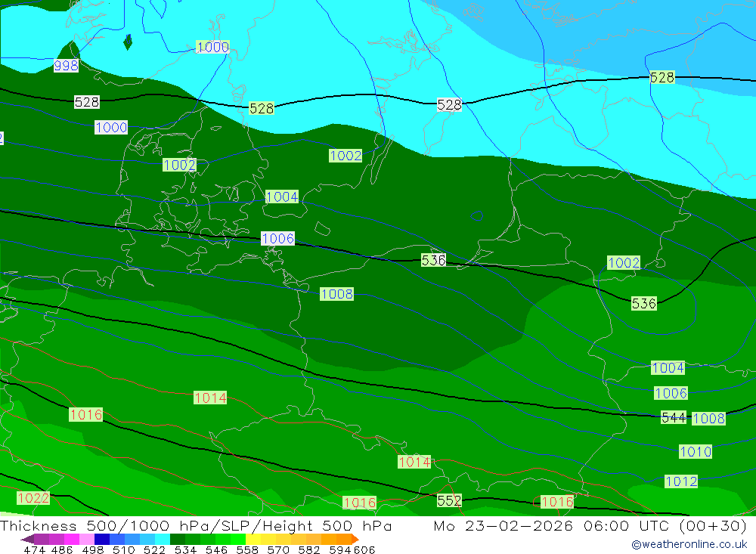This screenshot has height=554, width=756.
Task: Click the 552 height contour label
Action: [449, 500]
